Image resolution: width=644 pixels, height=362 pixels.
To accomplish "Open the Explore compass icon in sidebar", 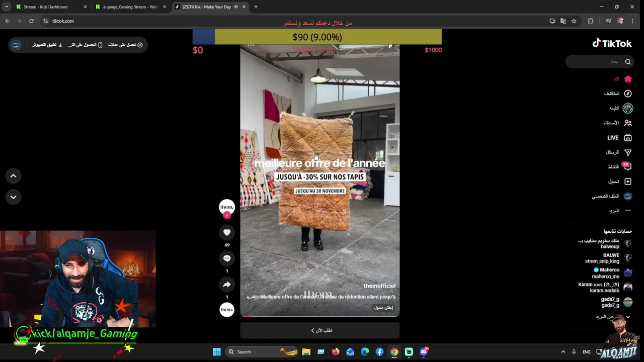I will click(x=628, y=94).
